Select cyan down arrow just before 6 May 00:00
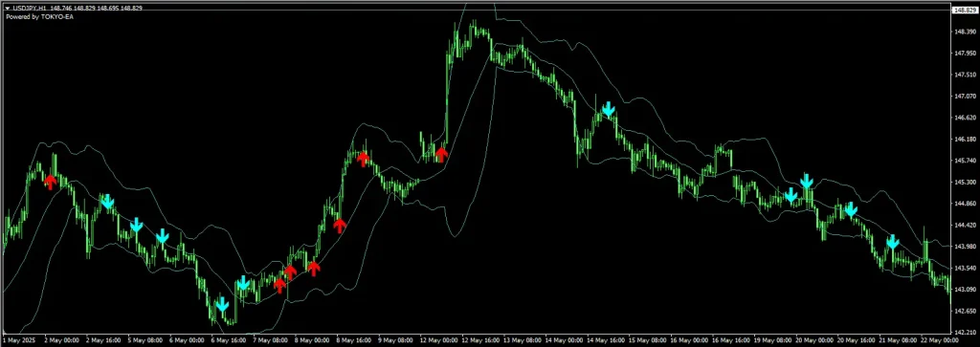This screenshot has height=347, width=980. click(163, 236)
